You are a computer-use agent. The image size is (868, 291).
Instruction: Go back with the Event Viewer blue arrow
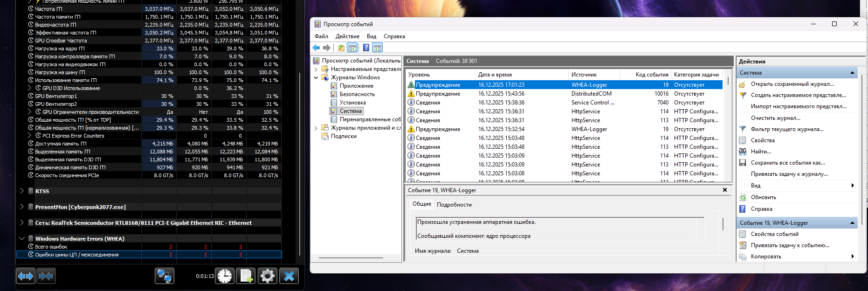tap(316, 48)
